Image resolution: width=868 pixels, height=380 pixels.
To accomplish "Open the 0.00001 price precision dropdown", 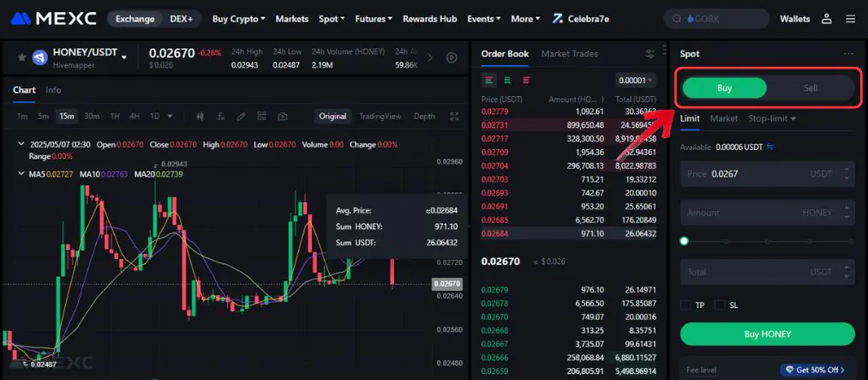I will point(636,81).
